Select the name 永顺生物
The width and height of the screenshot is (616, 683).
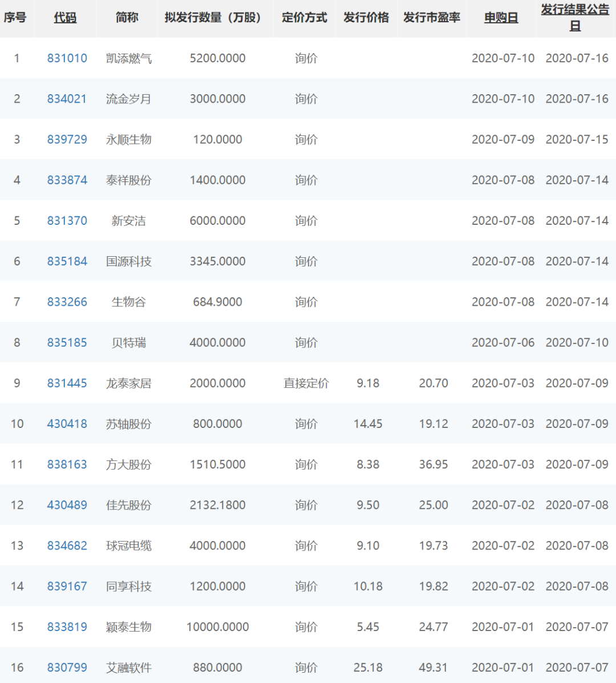pyautogui.click(x=129, y=139)
